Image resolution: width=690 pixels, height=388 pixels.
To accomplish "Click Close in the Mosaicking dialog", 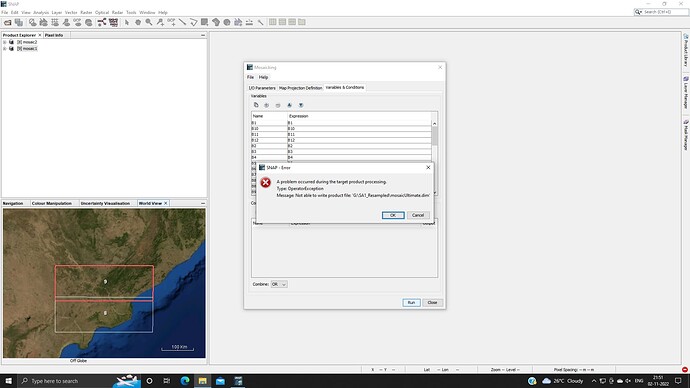I will click(432, 303).
